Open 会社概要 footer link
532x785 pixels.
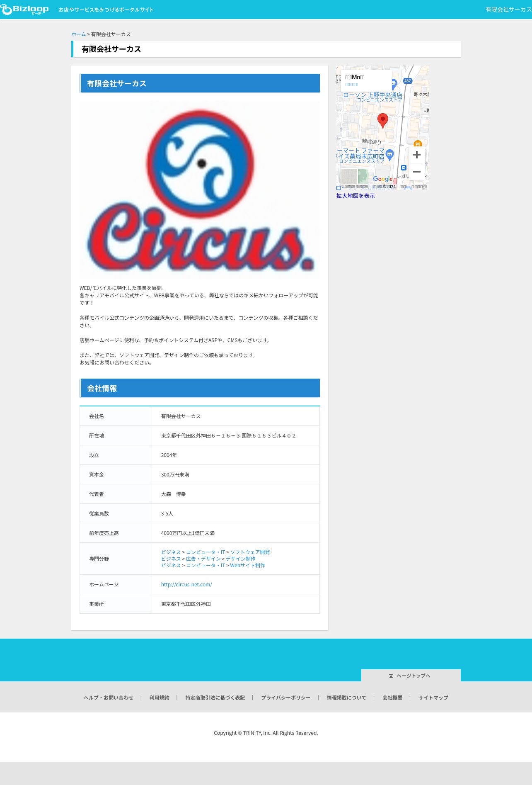point(392,698)
